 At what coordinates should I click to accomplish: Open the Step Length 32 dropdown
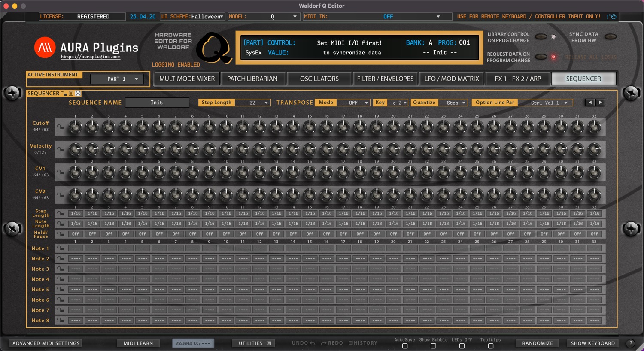point(253,103)
